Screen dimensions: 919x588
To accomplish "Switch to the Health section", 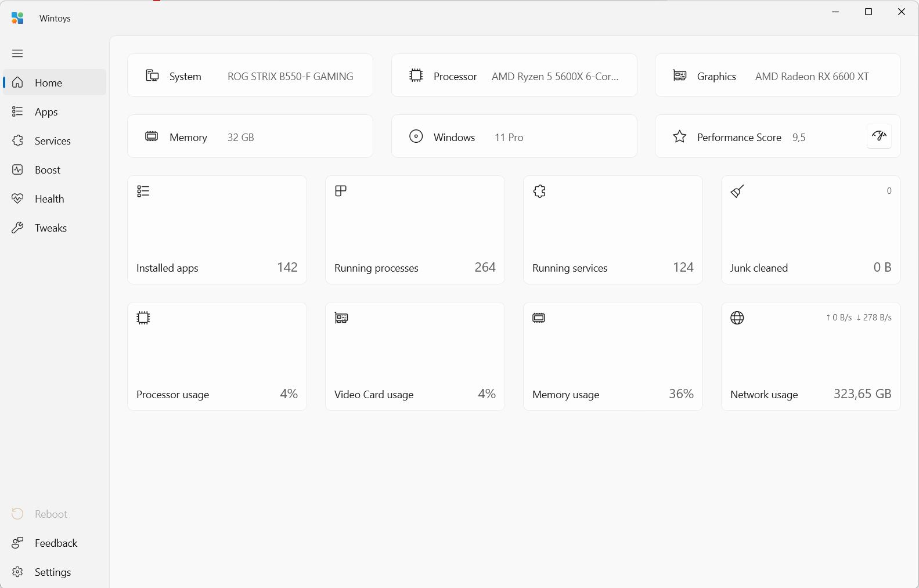I will (49, 199).
